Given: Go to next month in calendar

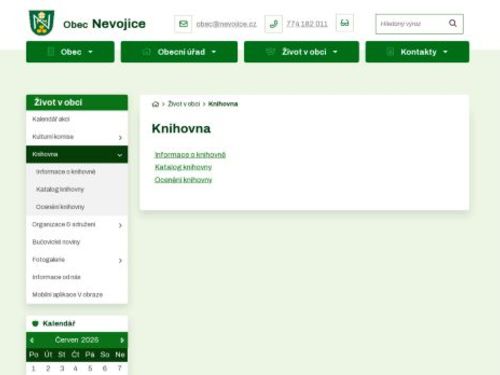Looking at the screenshot, I should [x=122, y=340].
